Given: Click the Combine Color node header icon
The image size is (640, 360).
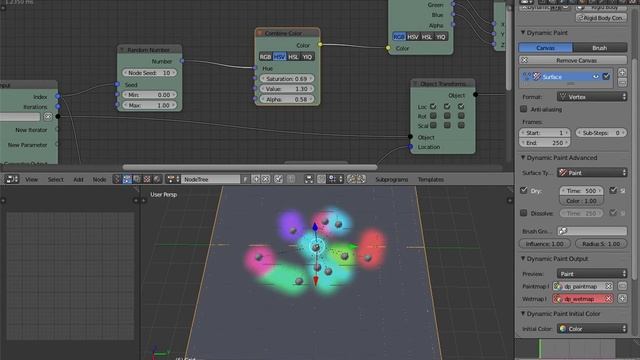Looking at the screenshot, I should tap(260, 33).
